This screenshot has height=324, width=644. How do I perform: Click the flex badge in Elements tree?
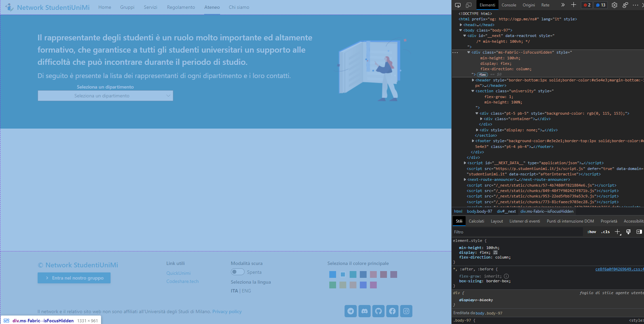(483, 74)
